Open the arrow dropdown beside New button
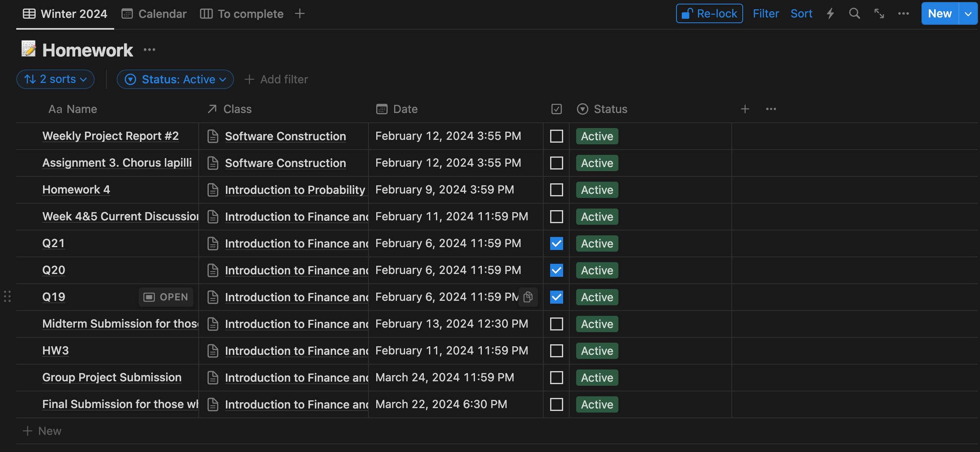 coord(969,14)
